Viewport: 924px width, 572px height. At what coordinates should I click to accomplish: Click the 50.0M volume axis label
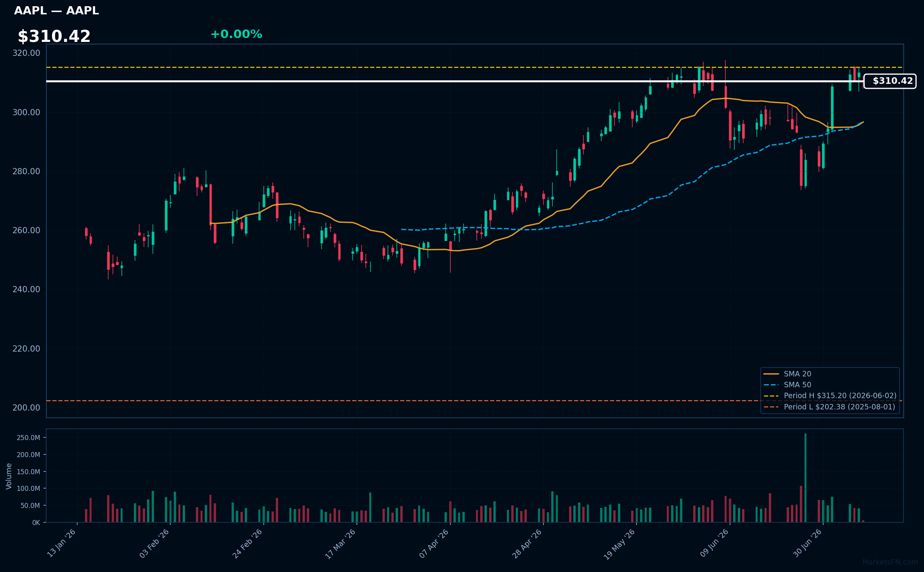pos(30,506)
